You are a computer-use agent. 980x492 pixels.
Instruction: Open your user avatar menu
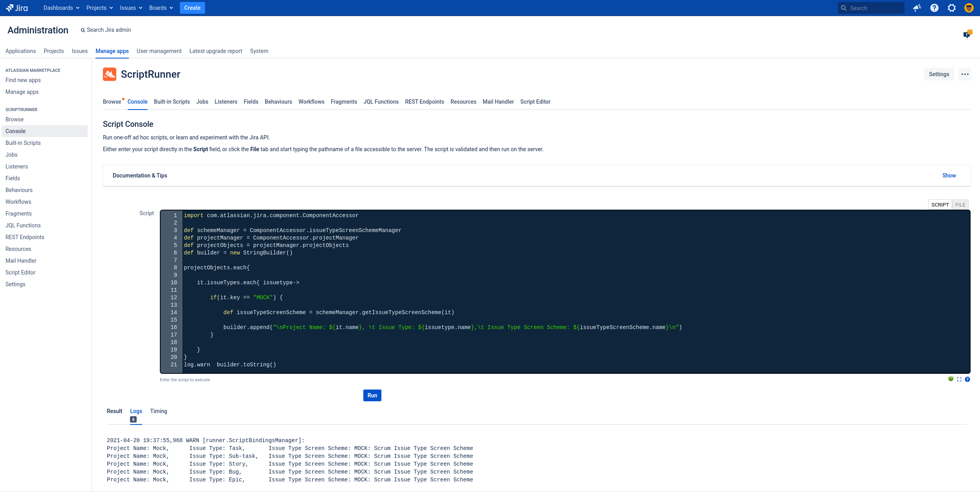coord(969,8)
